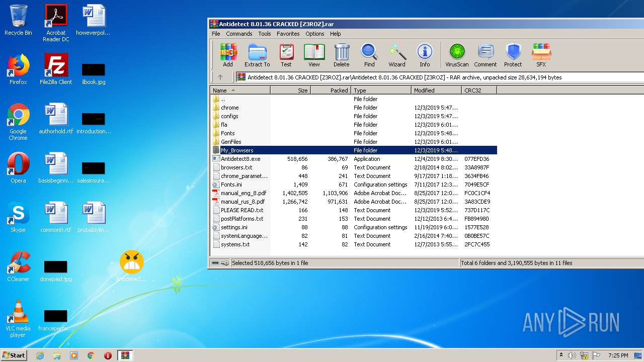Image resolution: width=644 pixels, height=362 pixels.
Task: Click the CCleaner desktop icon
Action: (x=18, y=266)
